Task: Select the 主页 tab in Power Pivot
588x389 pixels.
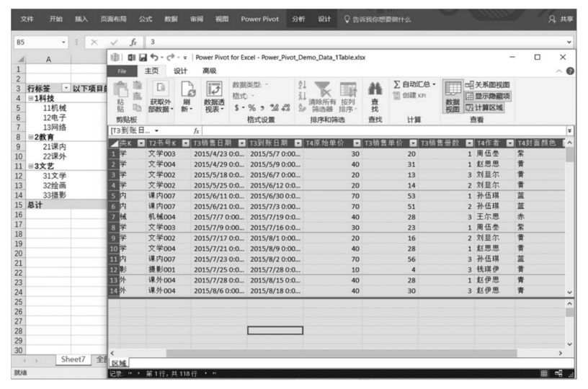Action: (152, 71)
